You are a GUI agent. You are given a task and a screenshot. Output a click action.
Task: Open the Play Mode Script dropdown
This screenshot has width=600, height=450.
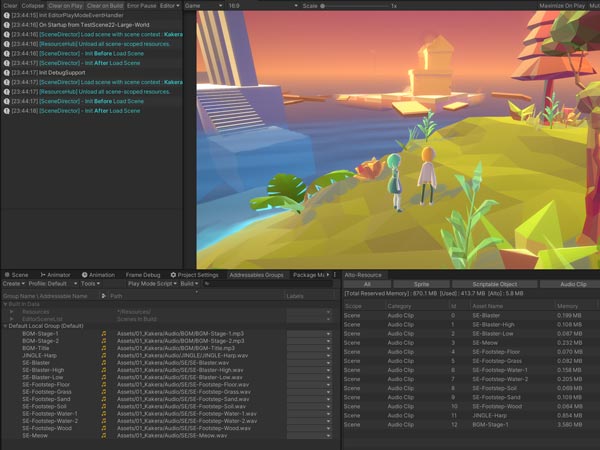point(151,284)
